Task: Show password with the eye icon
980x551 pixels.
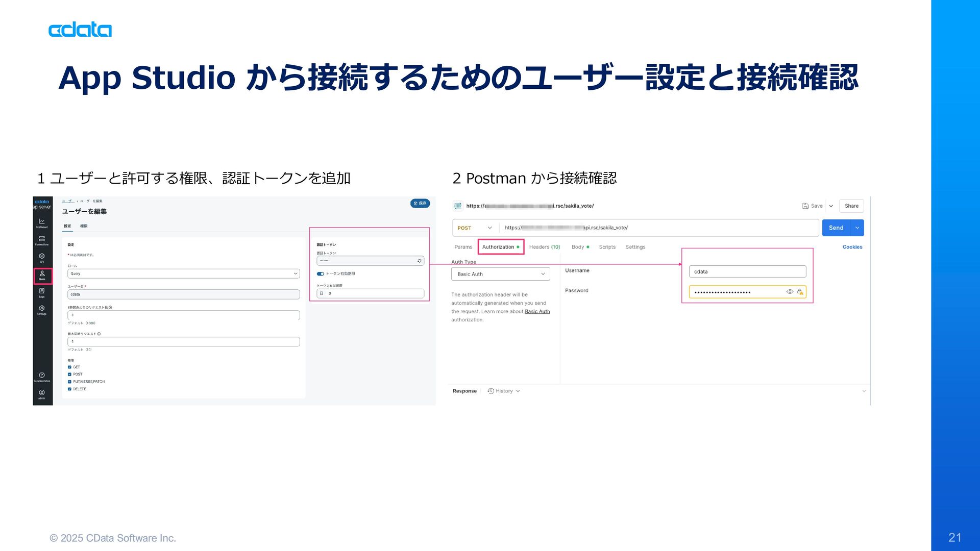Action: (790, 292)
